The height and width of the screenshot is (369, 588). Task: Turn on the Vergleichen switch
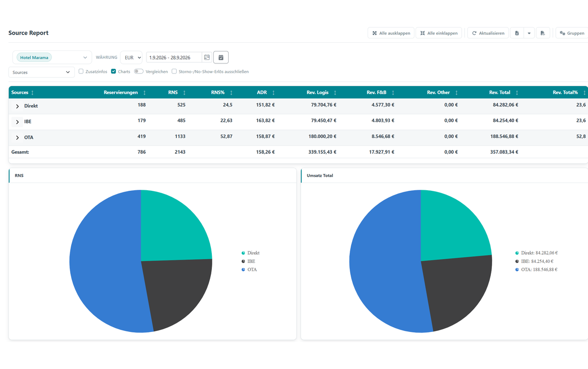pyautogui.click(x=139, y=72)
